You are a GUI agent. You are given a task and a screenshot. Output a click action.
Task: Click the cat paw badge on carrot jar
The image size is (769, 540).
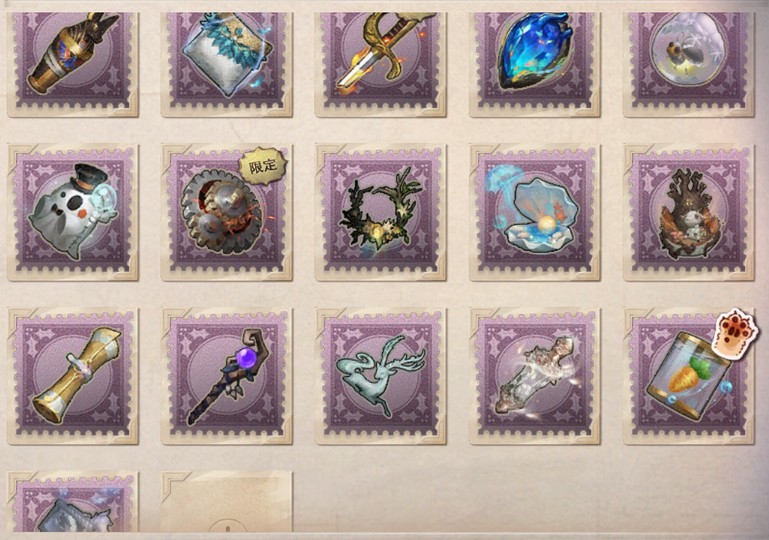click(737, 331)
